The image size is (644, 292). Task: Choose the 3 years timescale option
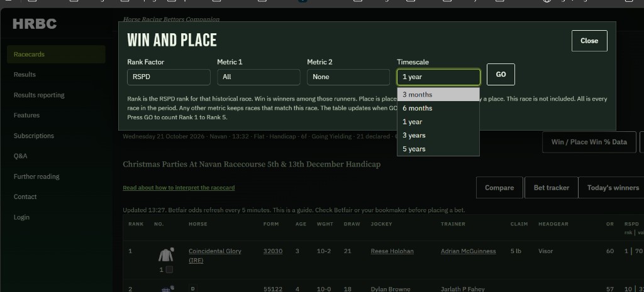pos(438,136)
